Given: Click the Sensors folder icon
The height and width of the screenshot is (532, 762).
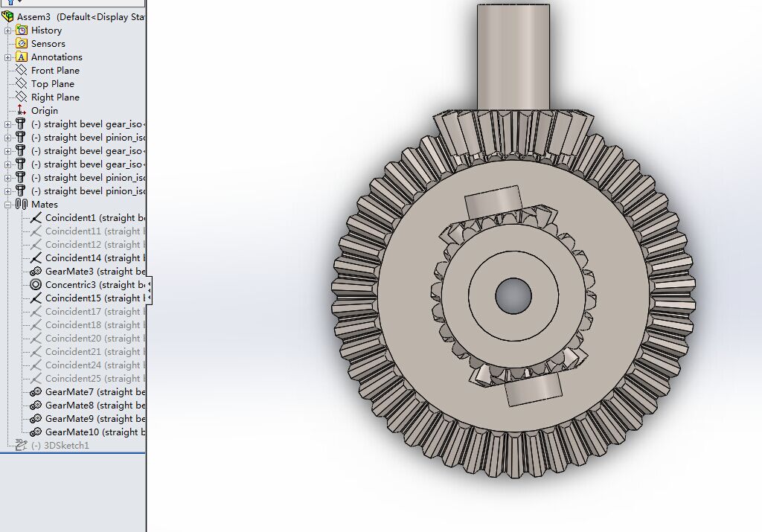Looking at the screenshot, I should pyautogui.click(x=22, y=43).
